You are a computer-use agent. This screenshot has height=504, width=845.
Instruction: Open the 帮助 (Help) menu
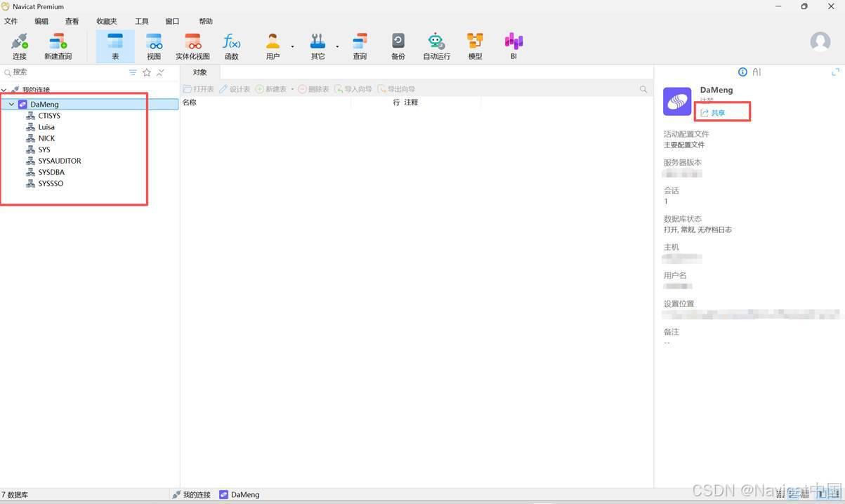click(x=206, y=22)
